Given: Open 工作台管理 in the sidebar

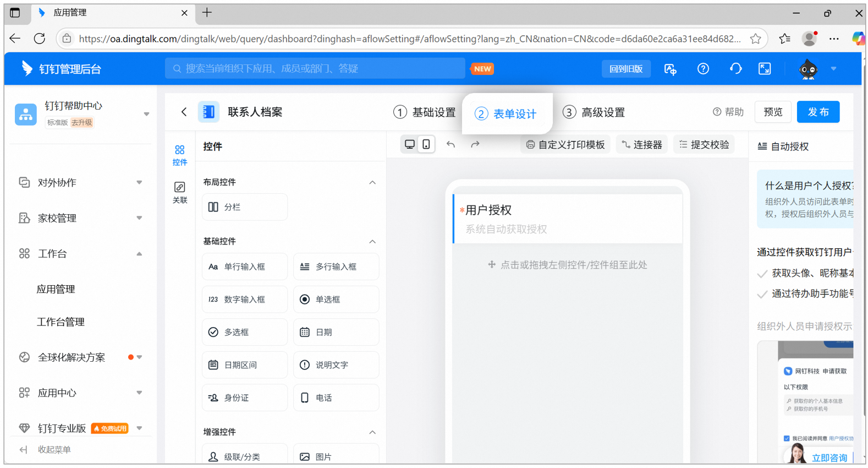Looking at the screenshot, I should 61,322.
